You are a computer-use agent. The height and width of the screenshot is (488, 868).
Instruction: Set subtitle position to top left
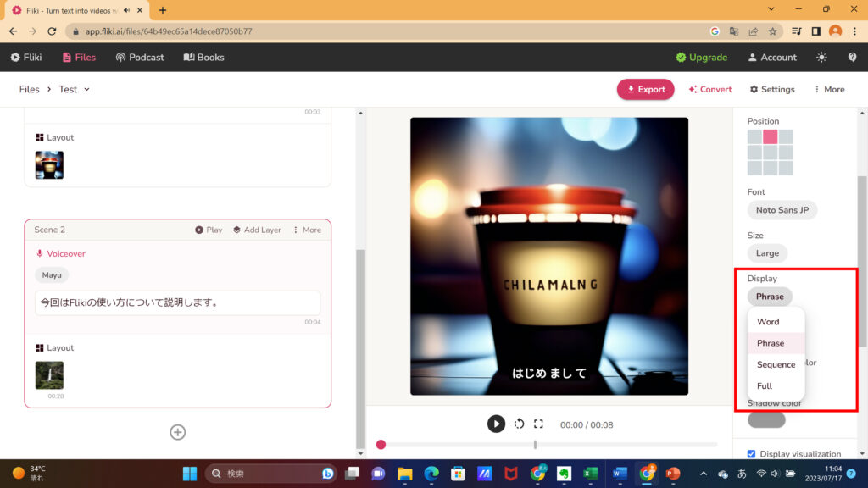click(754, 136)
